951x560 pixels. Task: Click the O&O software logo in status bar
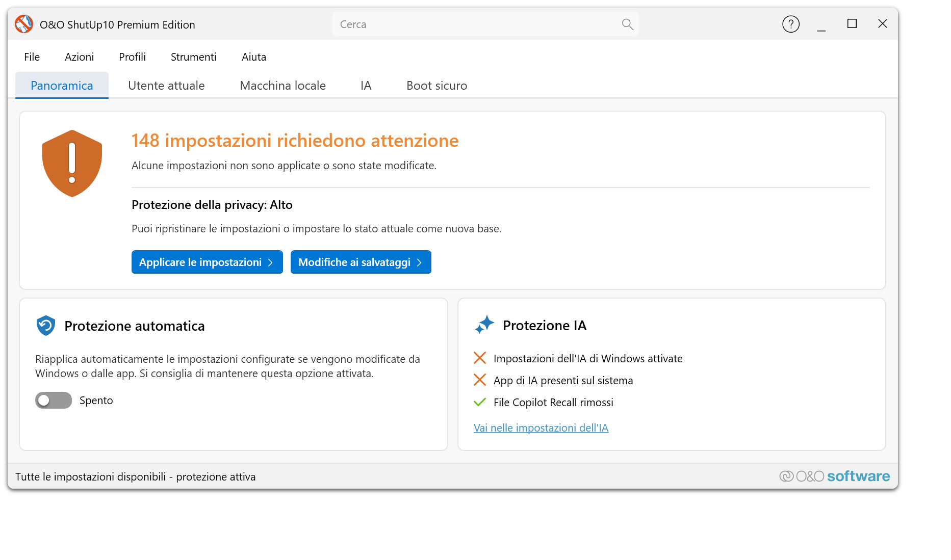(x=834, y=476)
